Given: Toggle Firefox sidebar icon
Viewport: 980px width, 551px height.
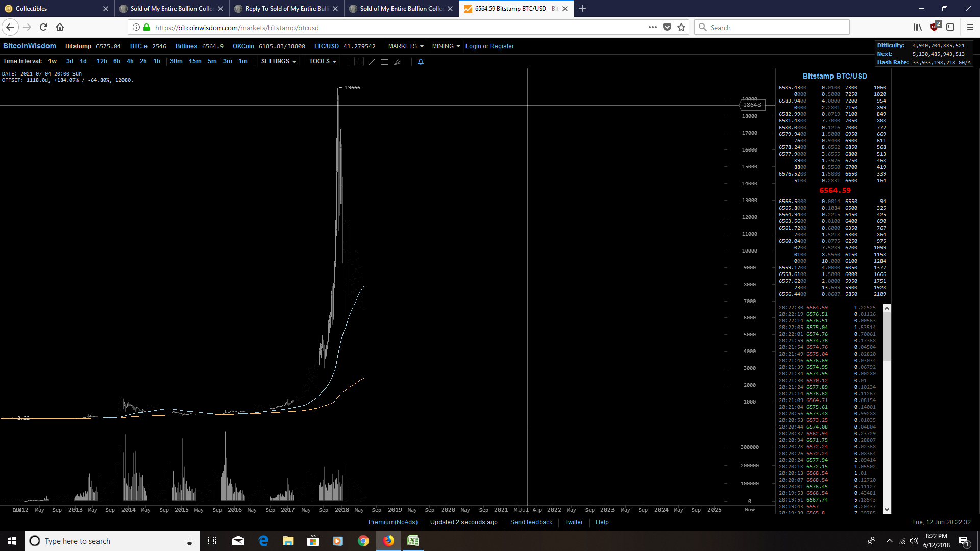Looking at the screenshot, I should [950, 27].
